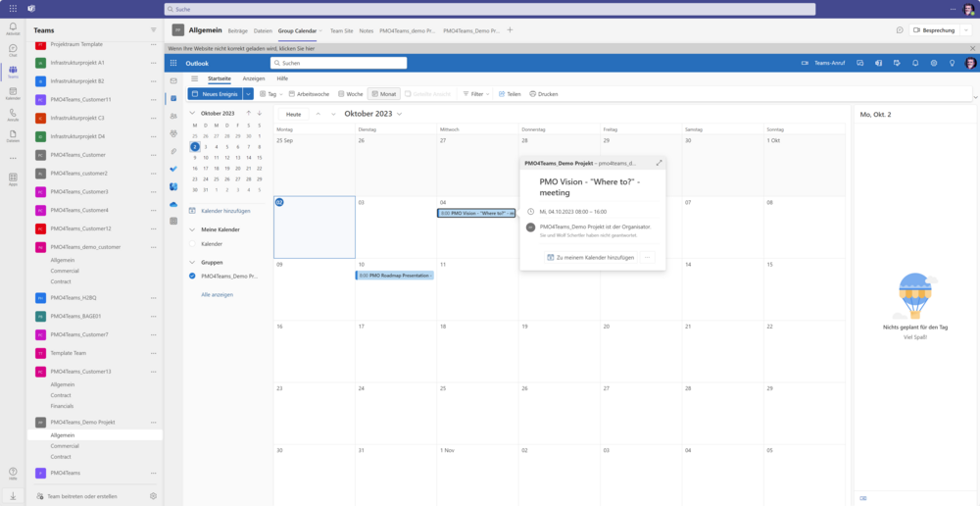
Task: Expand the event popup to full view
Action: tap(659, 163)
